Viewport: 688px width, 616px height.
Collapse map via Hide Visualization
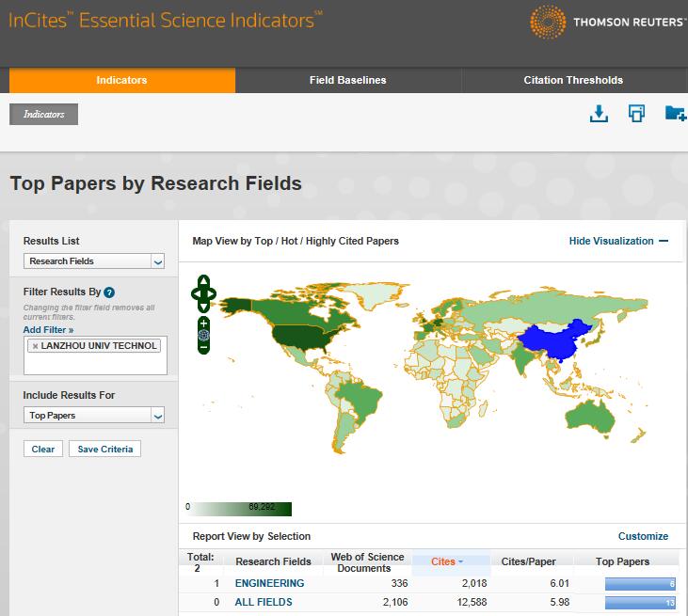pos(618,241)
